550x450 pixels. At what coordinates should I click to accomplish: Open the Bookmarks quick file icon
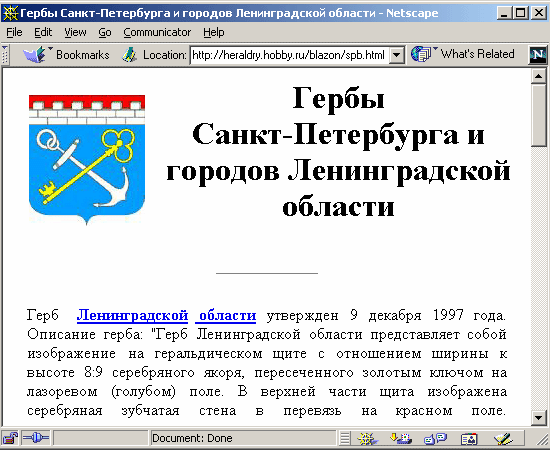click(35, 55)
